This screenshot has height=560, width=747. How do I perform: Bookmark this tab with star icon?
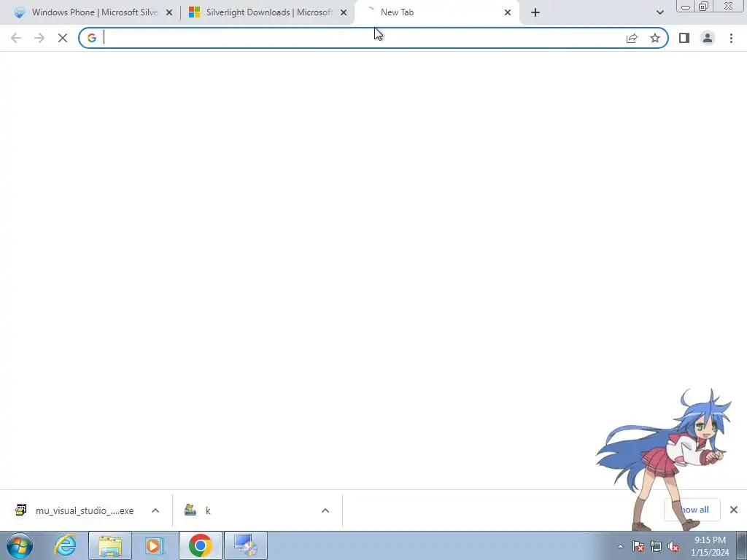(655, 38)
